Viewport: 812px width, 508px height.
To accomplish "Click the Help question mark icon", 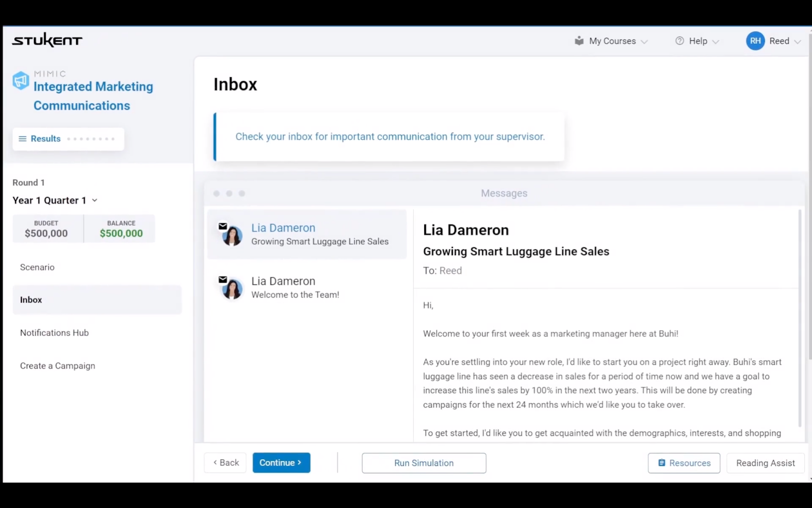I will [680, 41].
